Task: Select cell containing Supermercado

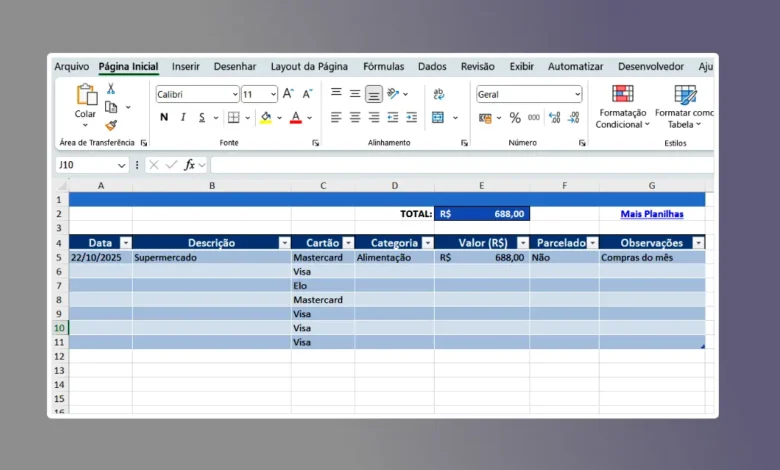Action: (x=212, y=257)
